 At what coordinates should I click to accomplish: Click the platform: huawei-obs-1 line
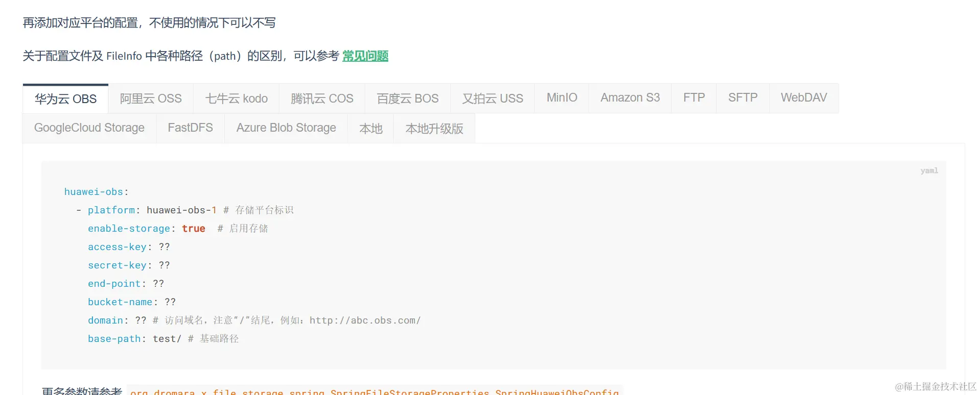[x=185, y=210]
